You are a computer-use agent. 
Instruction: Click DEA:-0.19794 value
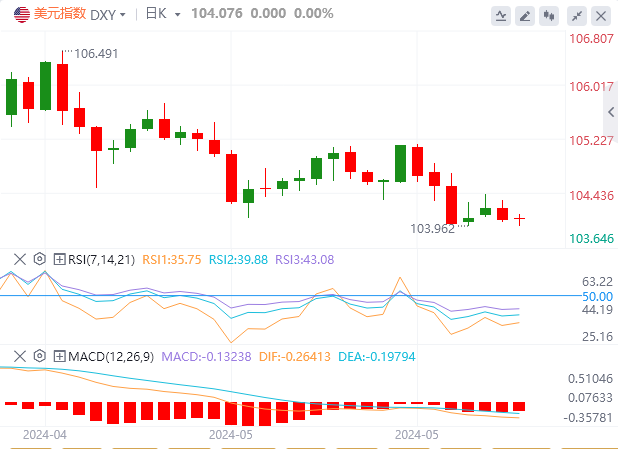click(x=377, y=357)
